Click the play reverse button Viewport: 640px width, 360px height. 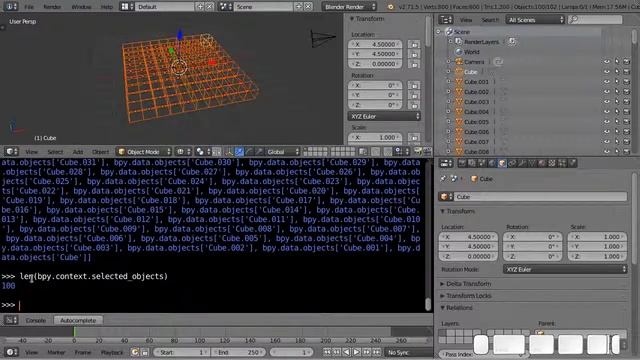coord(347,352)
